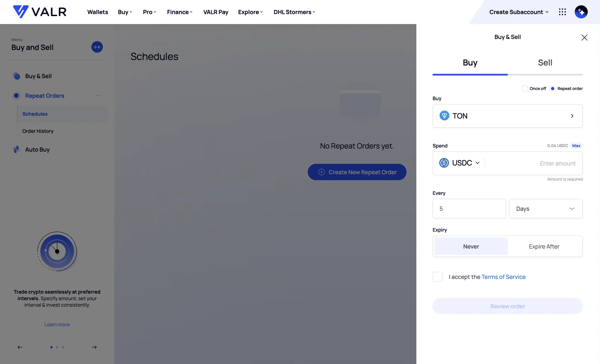Click the Learn more link
Viewport: 600px width, 364px height.
[57, 324]
